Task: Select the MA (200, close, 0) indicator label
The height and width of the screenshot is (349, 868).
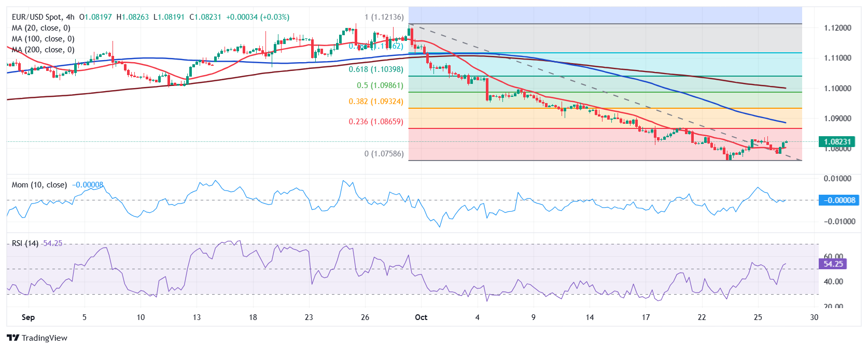Action: tap(43, 50)
